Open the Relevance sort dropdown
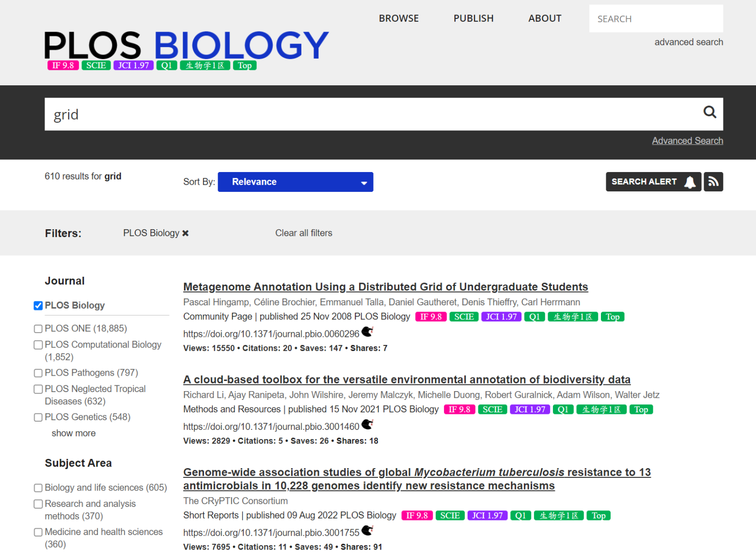Image resolution: width=756 pixels, height=553 pixels. point(295,182)
